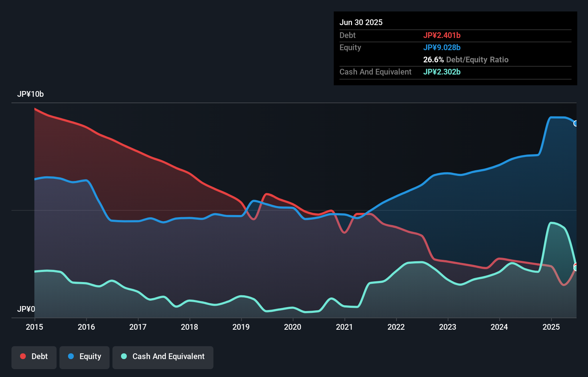The height and width of the screenshot is (377, 588).
Task: Click the JP¥10b y-axis label
Action: [x=30, y=94]
